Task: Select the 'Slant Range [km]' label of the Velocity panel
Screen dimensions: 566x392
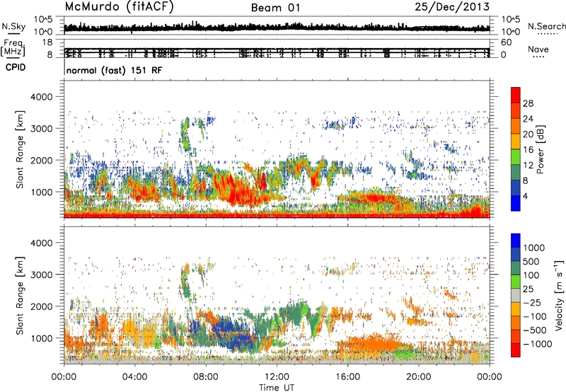Action: [20, 295]
